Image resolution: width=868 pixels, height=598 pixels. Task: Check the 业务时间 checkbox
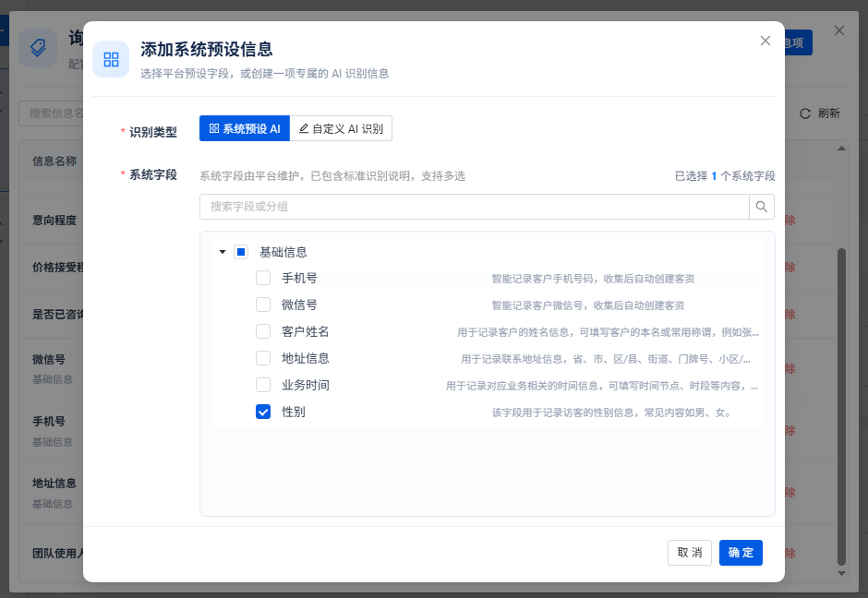[263, 385]
